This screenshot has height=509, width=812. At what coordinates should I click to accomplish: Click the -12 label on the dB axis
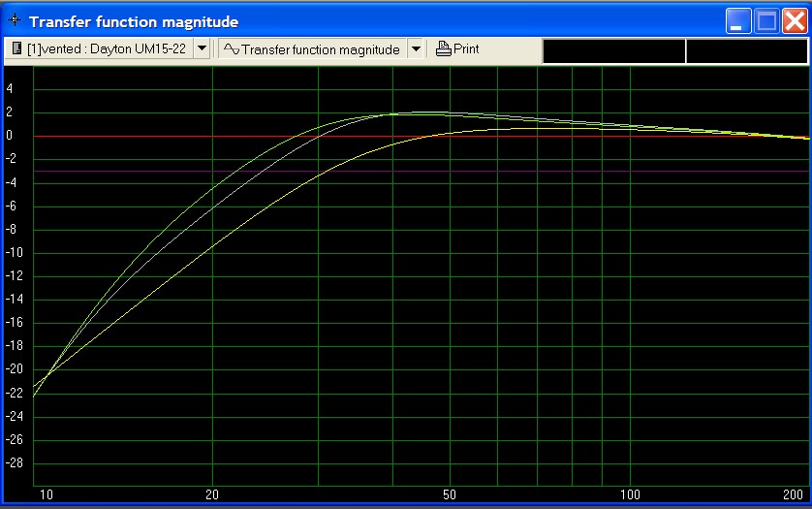13,276
